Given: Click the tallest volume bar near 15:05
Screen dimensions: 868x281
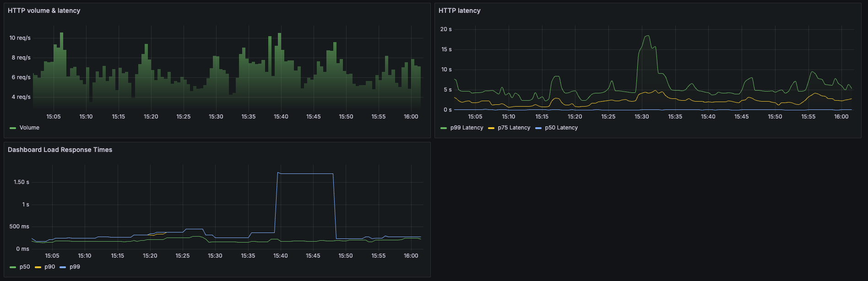Looking at the screenshot, I should pyautogui.click(x=61, y=35).
